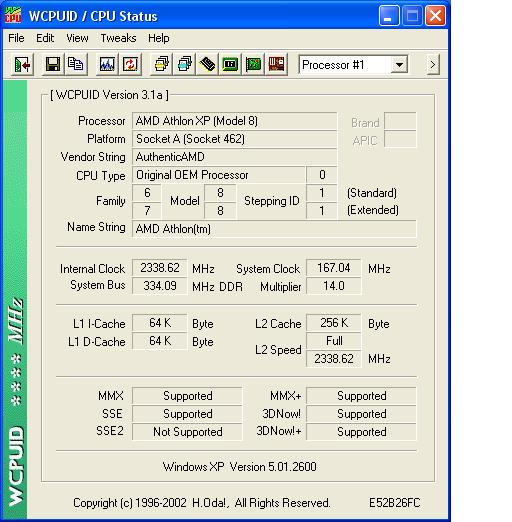Click the empty APIC field
Screen dimensions: 512x522
(400, 139)
